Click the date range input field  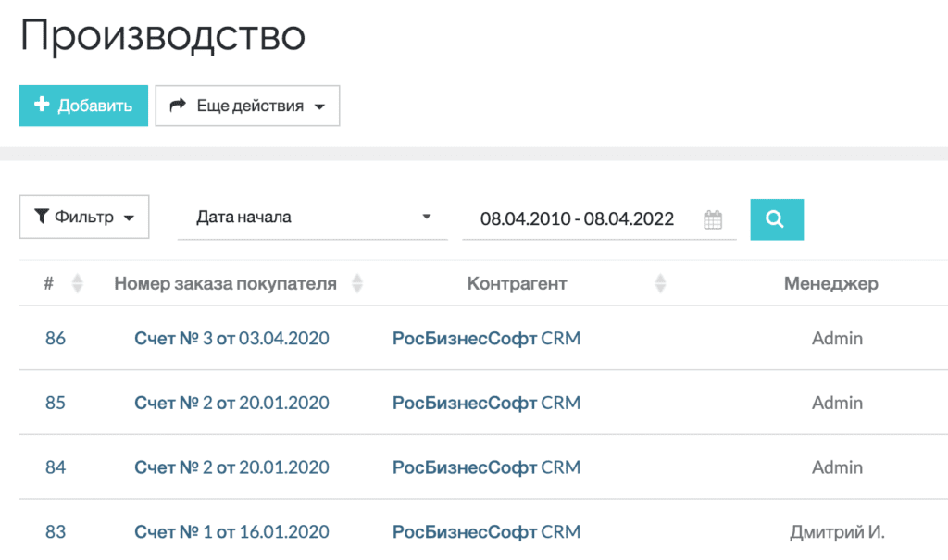[574, 218]
